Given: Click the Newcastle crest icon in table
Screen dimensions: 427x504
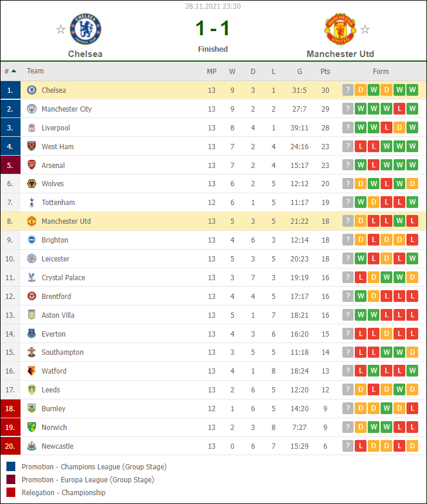Looking at the screenshot, I should 32,446.
